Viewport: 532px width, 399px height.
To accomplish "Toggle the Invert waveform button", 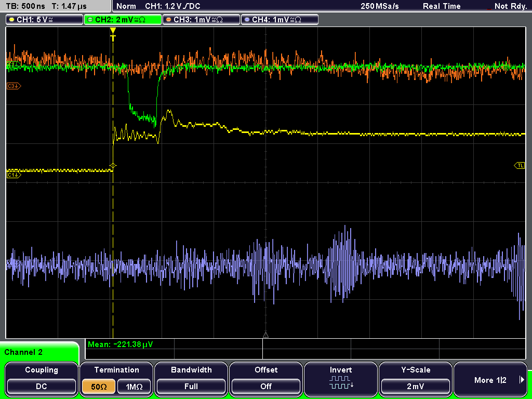I will click(x=341, y=378).
